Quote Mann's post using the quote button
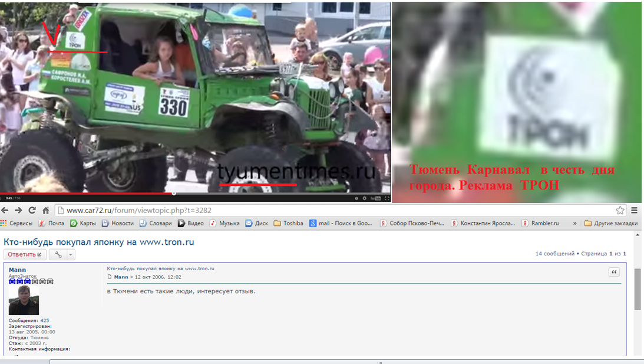Viewport: 644px width, 364px height. [x=614, y=272]
